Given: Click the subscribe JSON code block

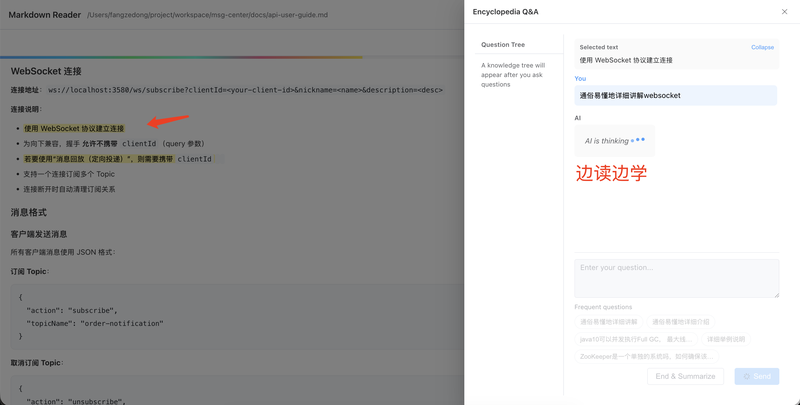Looking at the screenshot, I should point(237,317).
